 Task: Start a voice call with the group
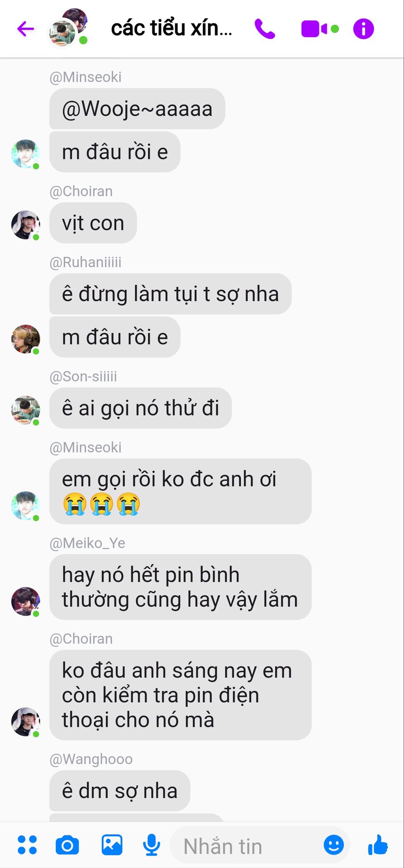265,29
